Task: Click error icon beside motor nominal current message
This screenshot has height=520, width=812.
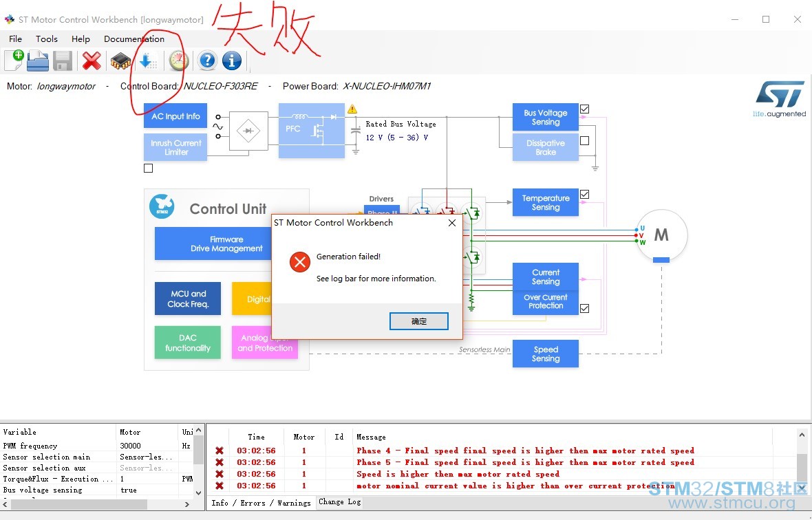Action: tap(220, 486)
